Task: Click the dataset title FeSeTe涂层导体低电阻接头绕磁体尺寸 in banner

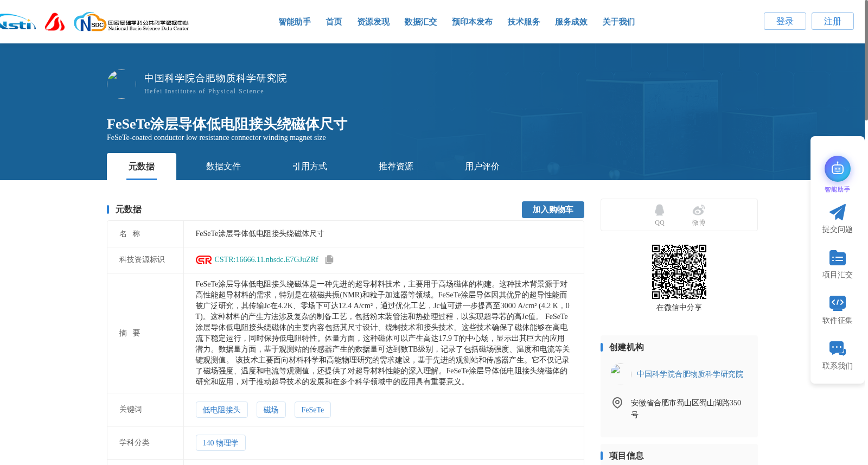Action: [x=227, y=124]
